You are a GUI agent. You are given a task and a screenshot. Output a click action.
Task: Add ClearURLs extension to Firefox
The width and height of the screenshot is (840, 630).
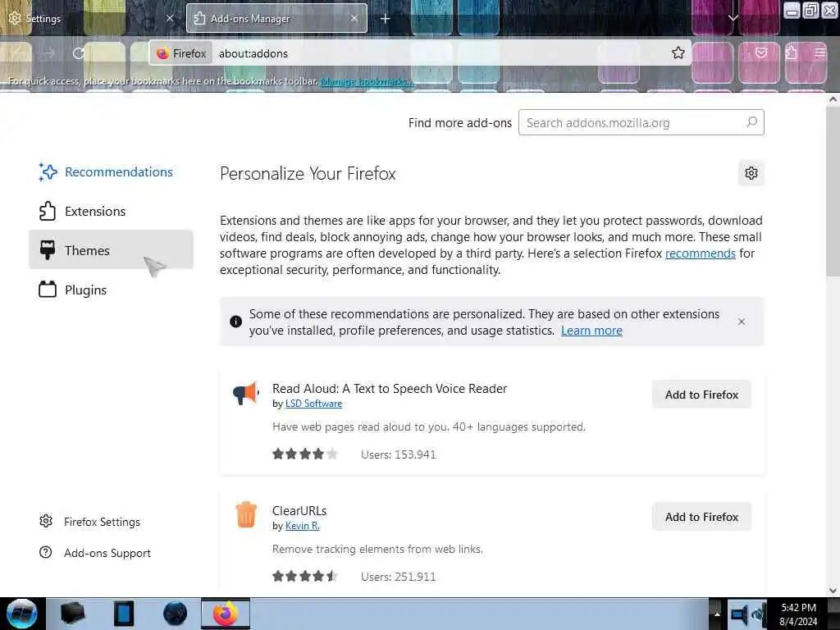[x=701, y=517]
